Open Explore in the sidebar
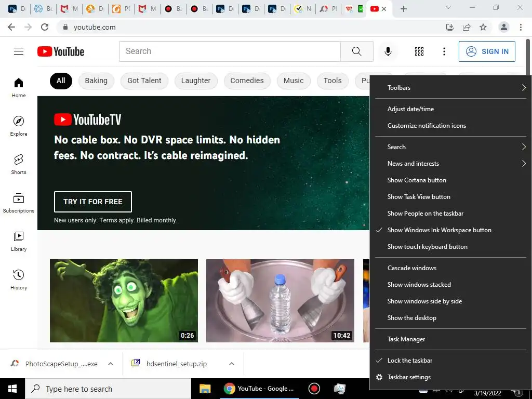This screenshot has height=399, width=532. [19, 126]
